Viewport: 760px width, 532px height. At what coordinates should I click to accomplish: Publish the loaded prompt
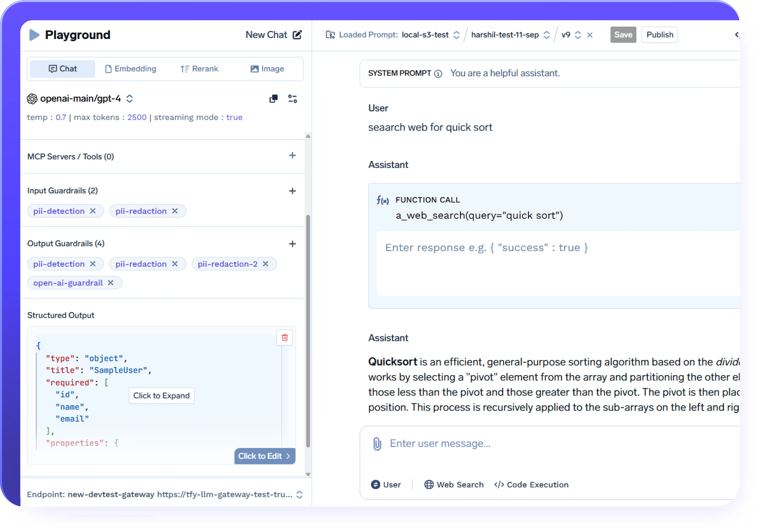(659, 34)
